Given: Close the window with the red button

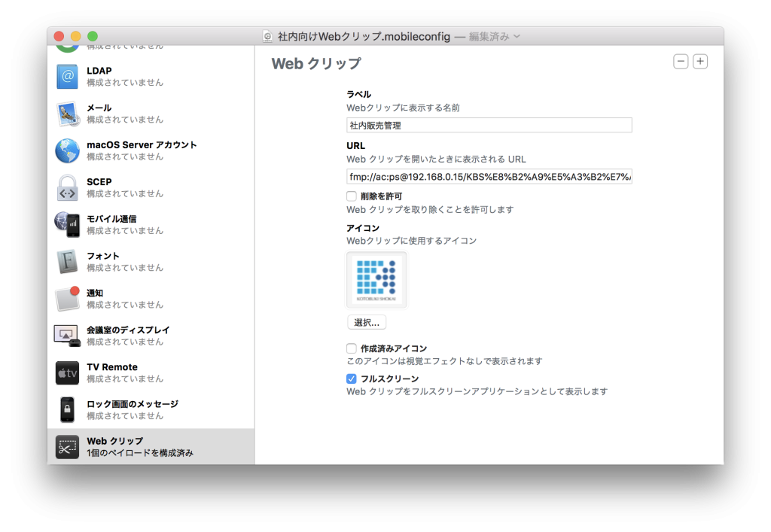Looking at the screenshot, I should 59,36.
